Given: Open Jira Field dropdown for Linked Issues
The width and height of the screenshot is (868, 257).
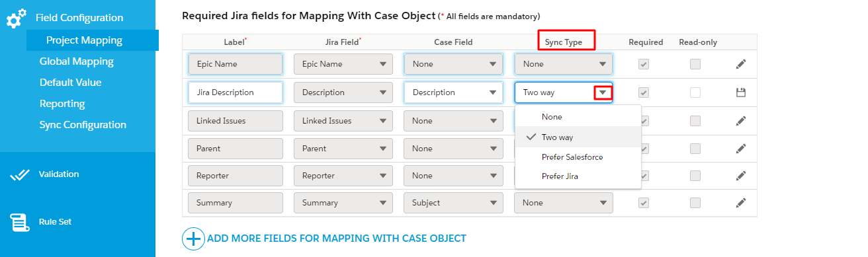Looking at the screenshot, I should click(x=343, y=121).
